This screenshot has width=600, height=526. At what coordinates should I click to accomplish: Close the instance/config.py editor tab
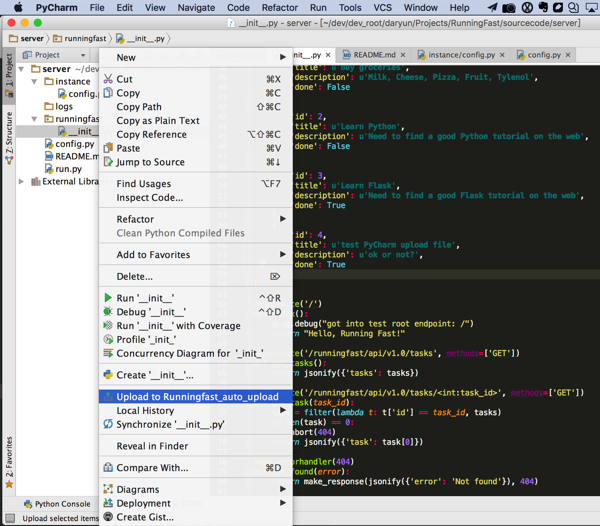pyautogui.click(x=502, y=55)
